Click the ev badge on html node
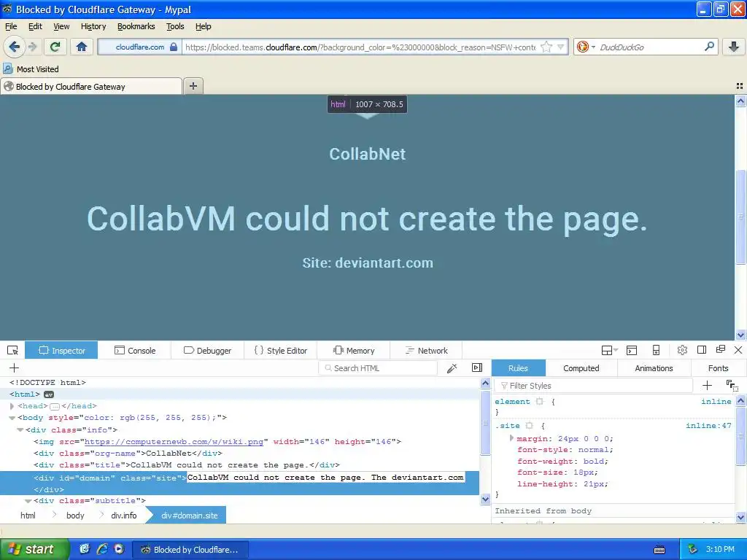Screen dimensions: 747x560 pos(49,394)
